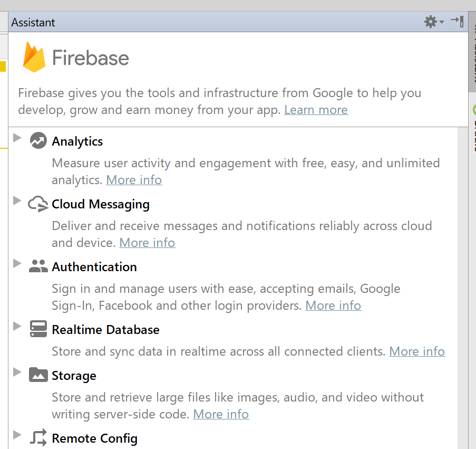Open the Storage More info link
This screenshot has height=449, width=476.
221,414
